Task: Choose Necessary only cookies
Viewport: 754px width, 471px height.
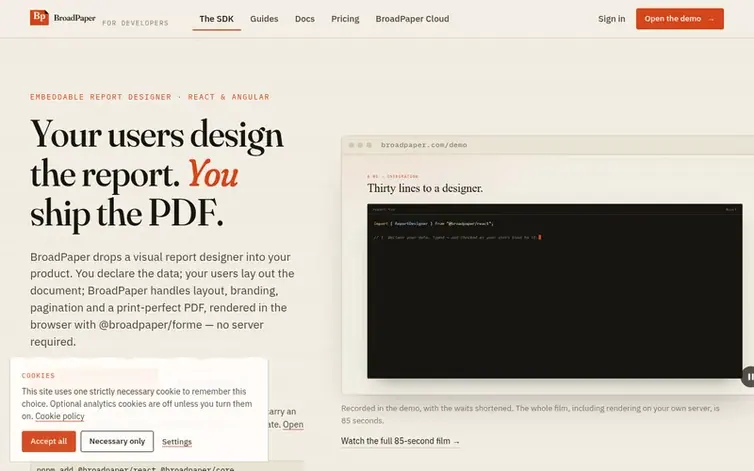Action: pos(117,441)
